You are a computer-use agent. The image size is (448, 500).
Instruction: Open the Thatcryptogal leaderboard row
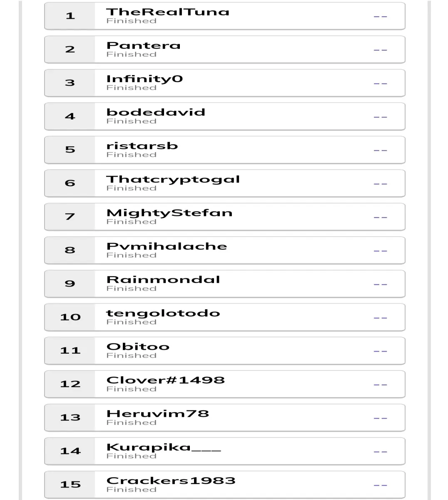pos(225,183)
